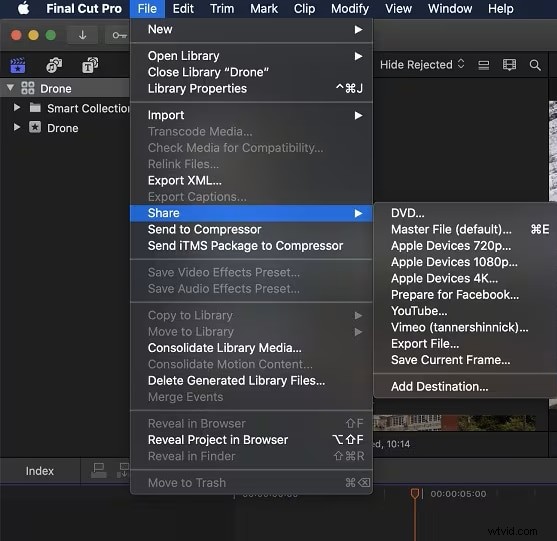Viewport: 557px width, 541px height.
Task: Choose Apple Devices 1080p...
Action: [465, 262]
